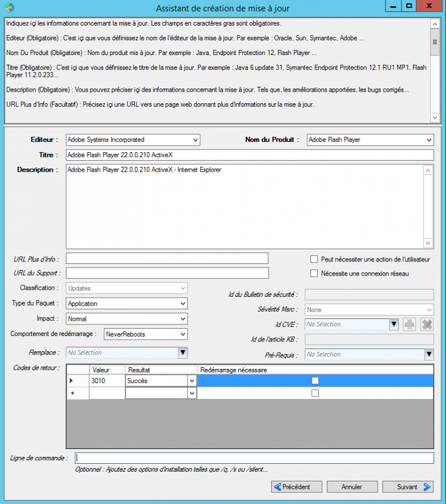Toggle 'Redémarrage nécessaire' checkbox in the new row

pos(315,393)
